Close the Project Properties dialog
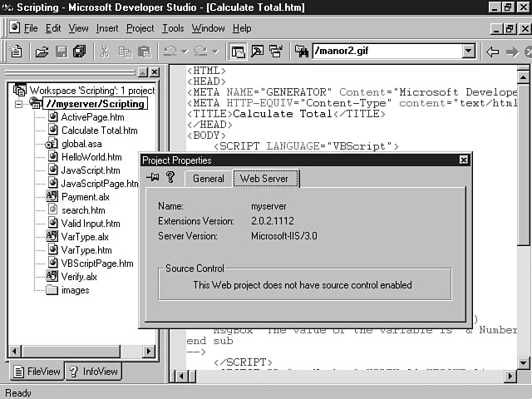Image resolution: width=532 pixels, height=399 pixels. click(x=463, y=160)
